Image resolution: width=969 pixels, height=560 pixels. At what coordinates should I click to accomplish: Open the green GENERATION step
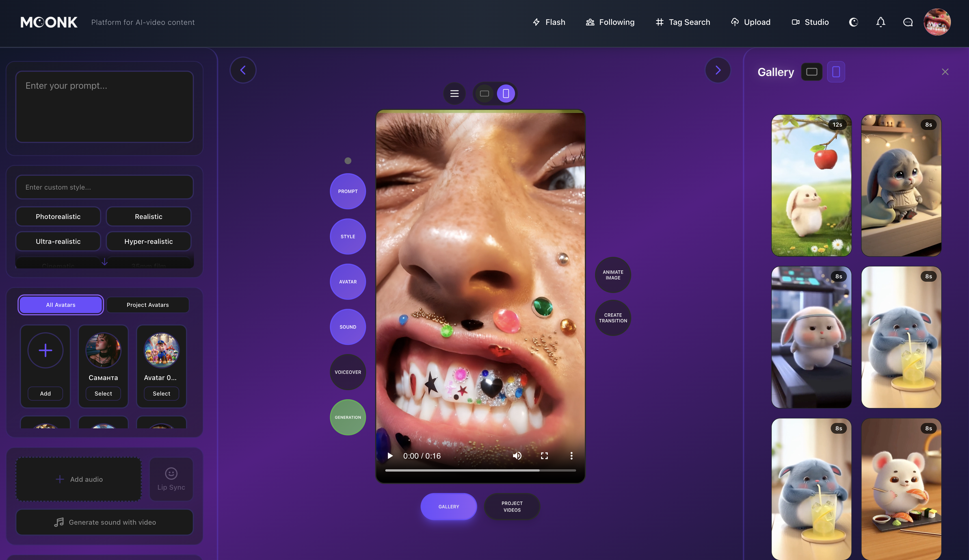(347, 417)
